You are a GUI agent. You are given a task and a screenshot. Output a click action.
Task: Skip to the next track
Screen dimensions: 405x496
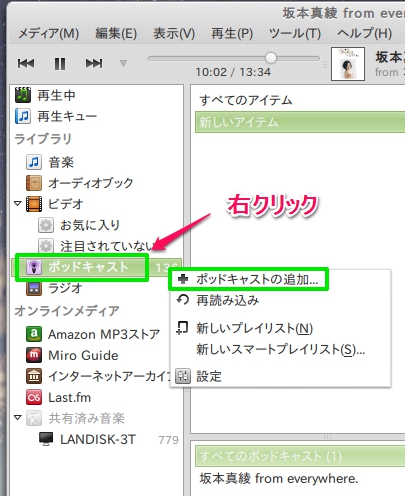click(94, 63)
